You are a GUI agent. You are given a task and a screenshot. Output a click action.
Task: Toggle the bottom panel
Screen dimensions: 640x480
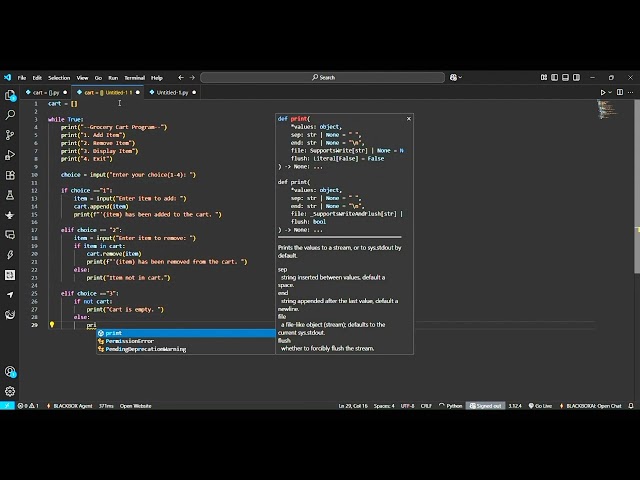pyautogui.click(x=565, y=77)
